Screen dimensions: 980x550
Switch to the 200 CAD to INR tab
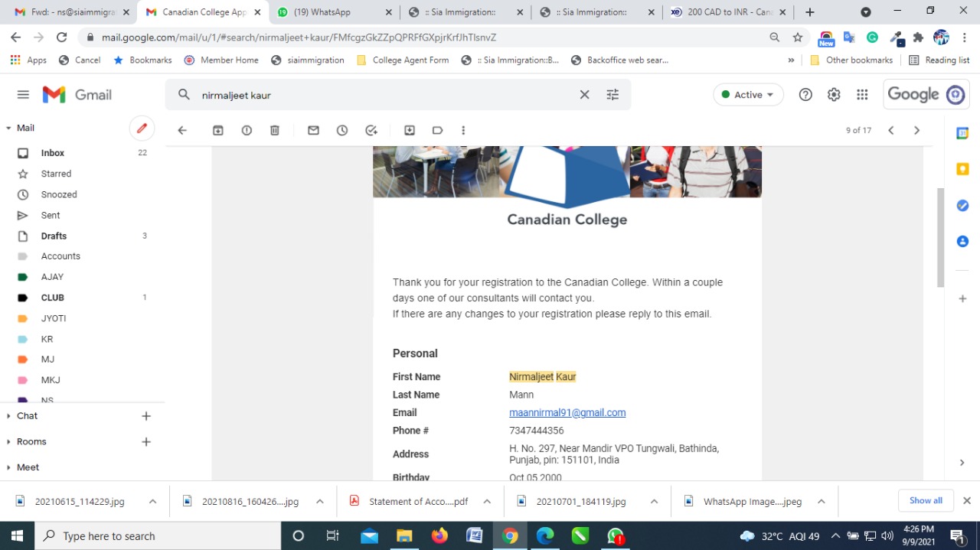tap(728, 12)
